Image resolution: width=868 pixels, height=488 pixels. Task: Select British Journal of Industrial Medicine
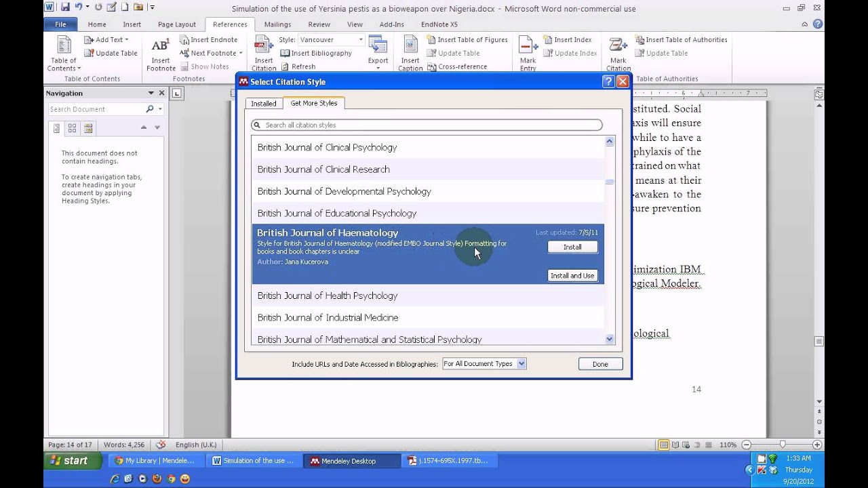coord(428,317)
